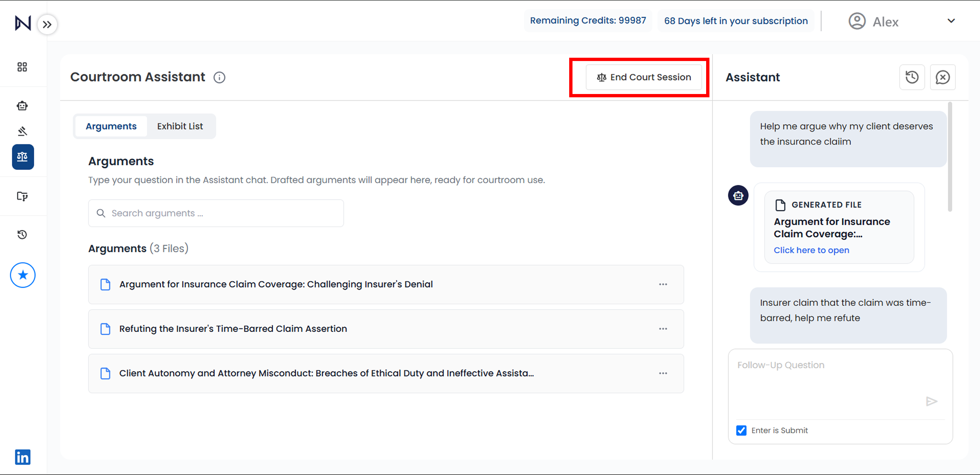Close the Assistant chat with X bubble icon
Image resolution: width=980 pixels, height=475 pixels.
click(x=942, y=77)
